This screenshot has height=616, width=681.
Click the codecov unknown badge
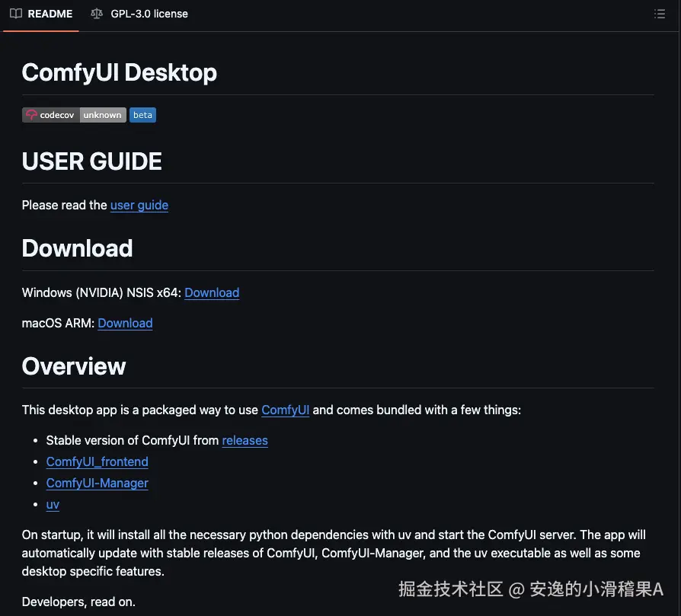[74, 115]
